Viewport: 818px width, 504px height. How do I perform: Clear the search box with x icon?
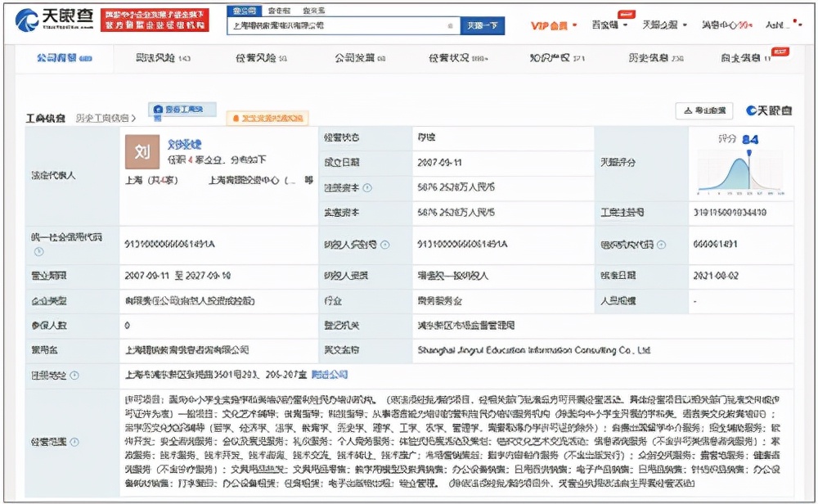(x=450, y=25)
